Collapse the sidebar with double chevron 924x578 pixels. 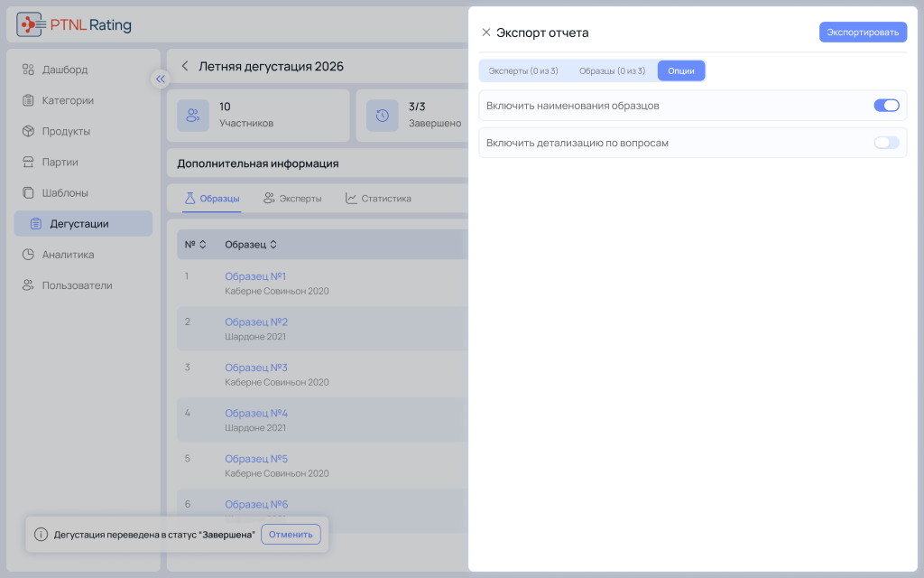(161, 79)
